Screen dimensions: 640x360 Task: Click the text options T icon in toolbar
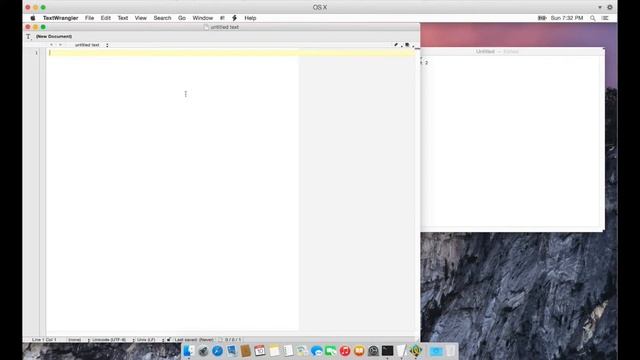point(28,37)
